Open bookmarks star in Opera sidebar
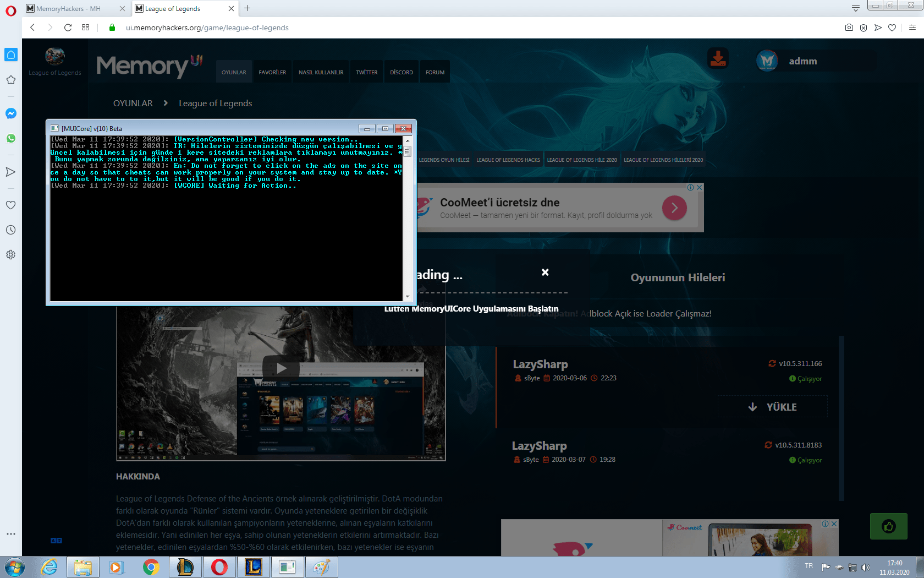The image size is (924, 578). 10,80
